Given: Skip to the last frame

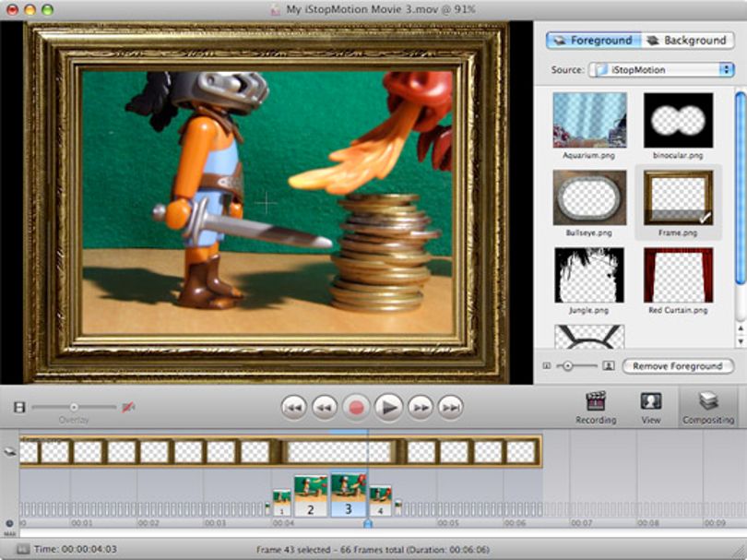Looking at the screenshot, I should [450, 408].
